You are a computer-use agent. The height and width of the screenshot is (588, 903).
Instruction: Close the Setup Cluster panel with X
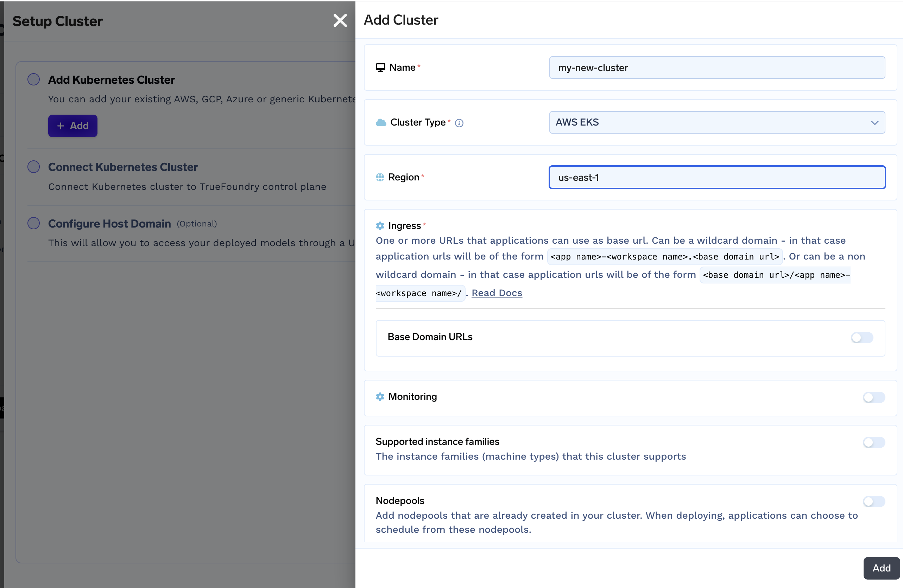click(x=340, y=20)
